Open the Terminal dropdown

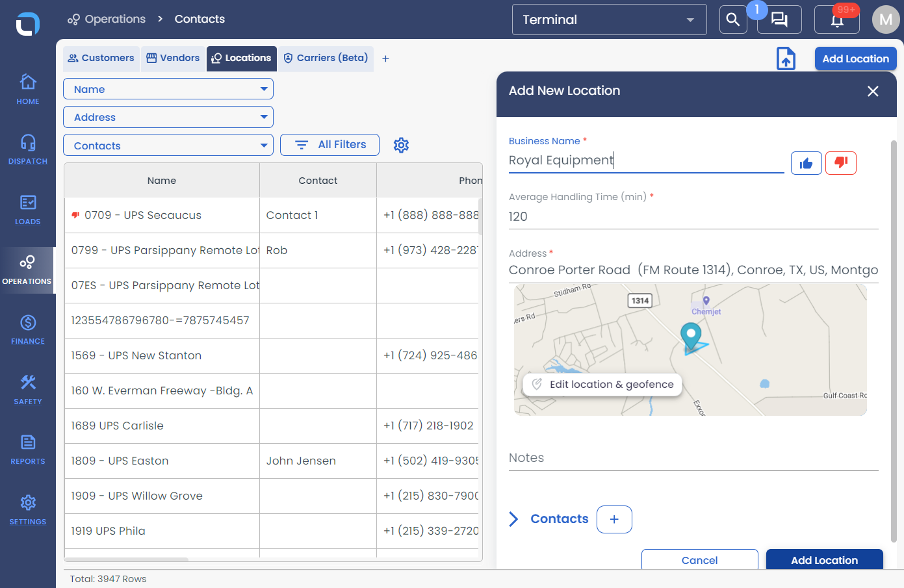610,19
